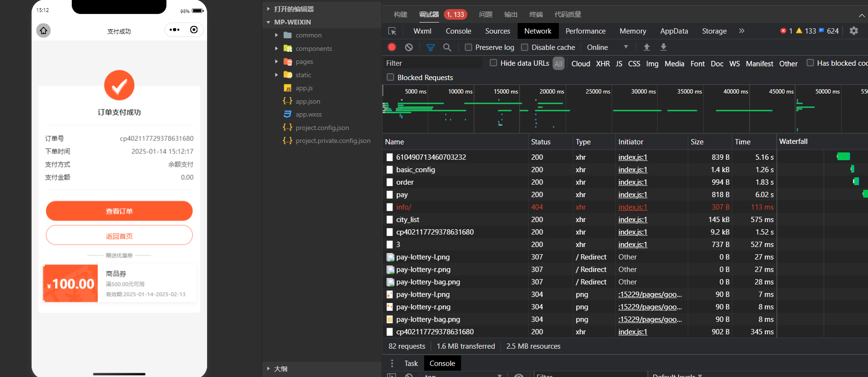The height and width of the screenshot is (377, 868).
Task: Select the city_list request row
Action: click(x=579, y=220)
